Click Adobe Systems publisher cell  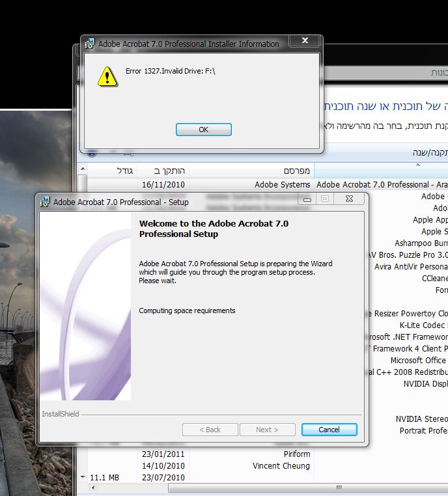click(282, 184)
